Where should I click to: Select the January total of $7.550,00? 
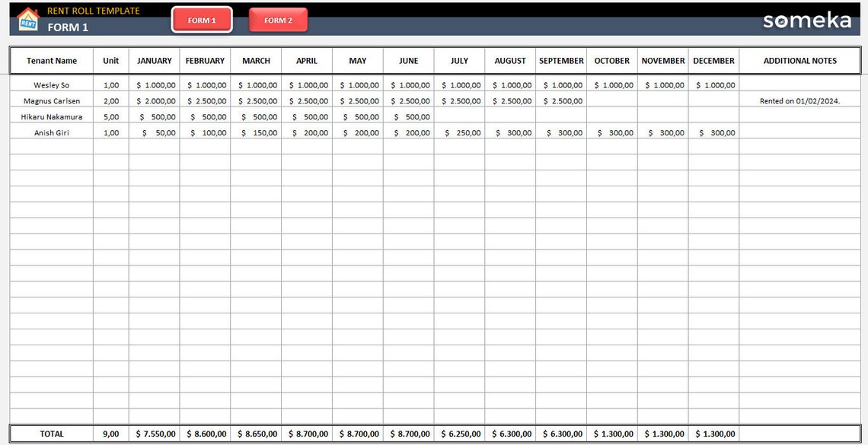click(154, 434)
